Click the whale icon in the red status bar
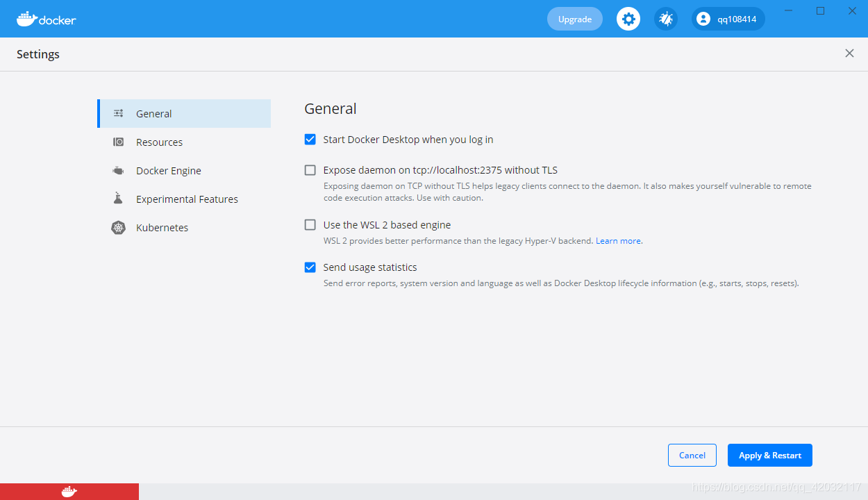Screen dimensions: 868x500 tap(69, 492)
